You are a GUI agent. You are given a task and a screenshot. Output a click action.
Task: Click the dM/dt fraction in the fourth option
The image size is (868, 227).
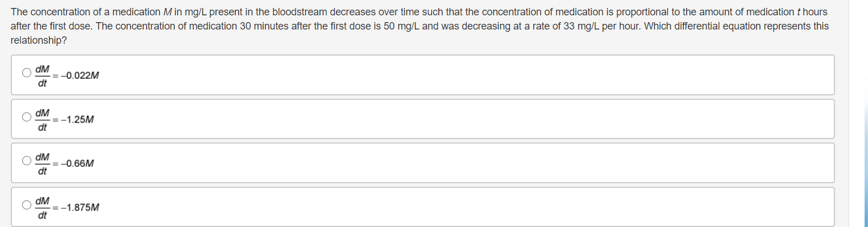coord(42,208)
